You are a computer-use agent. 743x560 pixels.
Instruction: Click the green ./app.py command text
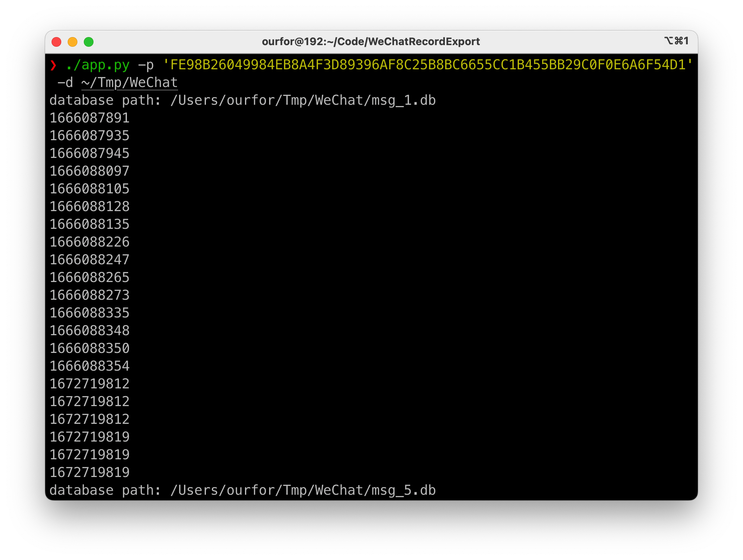tap(98, 65)
